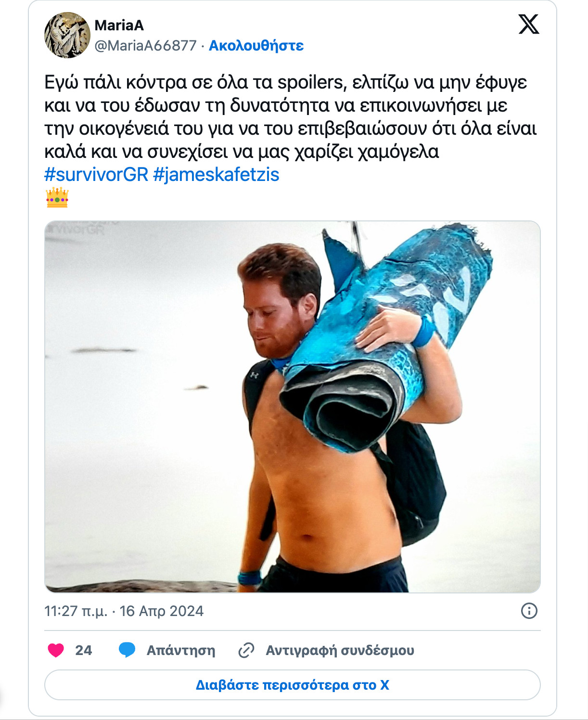This screenshot has width=588, height=720.
Task: Click the MariaA display name
Action: click(119, 25)
